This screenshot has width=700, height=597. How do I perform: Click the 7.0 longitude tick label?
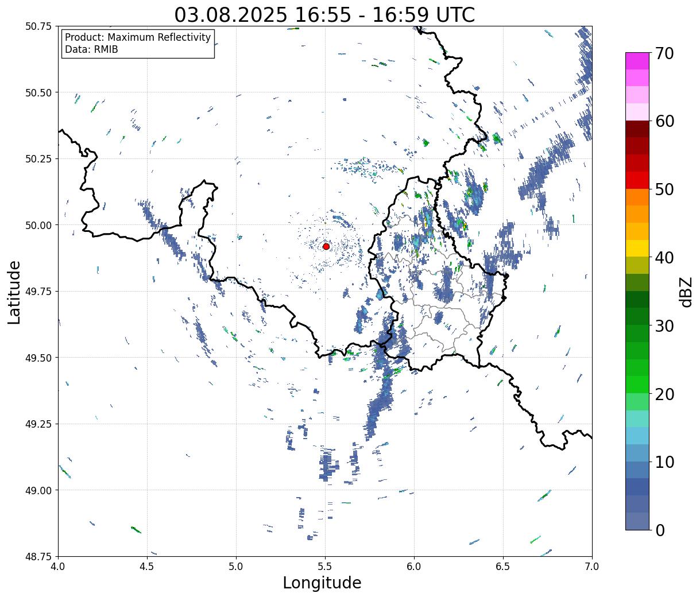coord(592,567)
